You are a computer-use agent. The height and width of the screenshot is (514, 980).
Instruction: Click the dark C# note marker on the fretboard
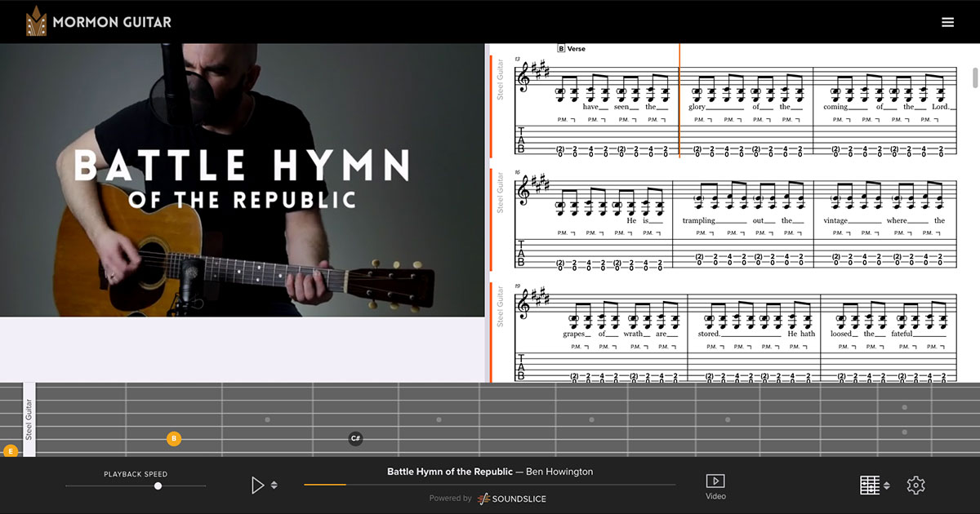coord(355,439)
